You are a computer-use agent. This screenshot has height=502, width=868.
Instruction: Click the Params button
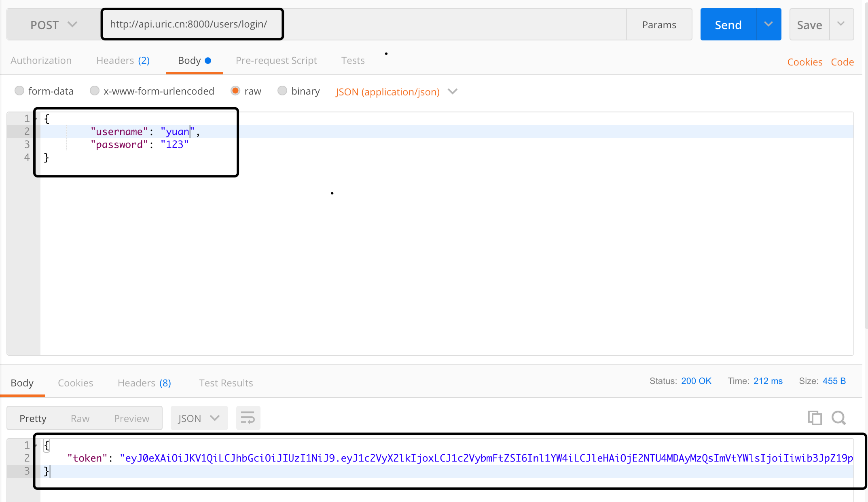(x=659, y=25)
